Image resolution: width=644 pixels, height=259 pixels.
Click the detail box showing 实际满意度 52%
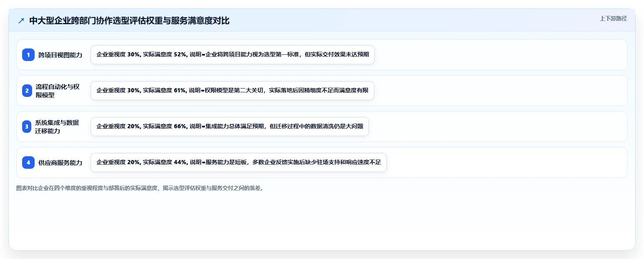232,55
